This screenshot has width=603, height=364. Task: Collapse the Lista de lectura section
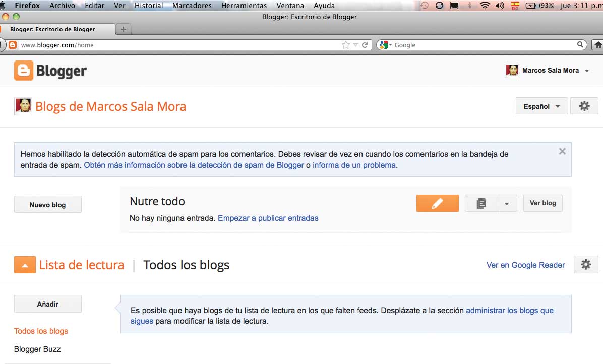(25, 265)
